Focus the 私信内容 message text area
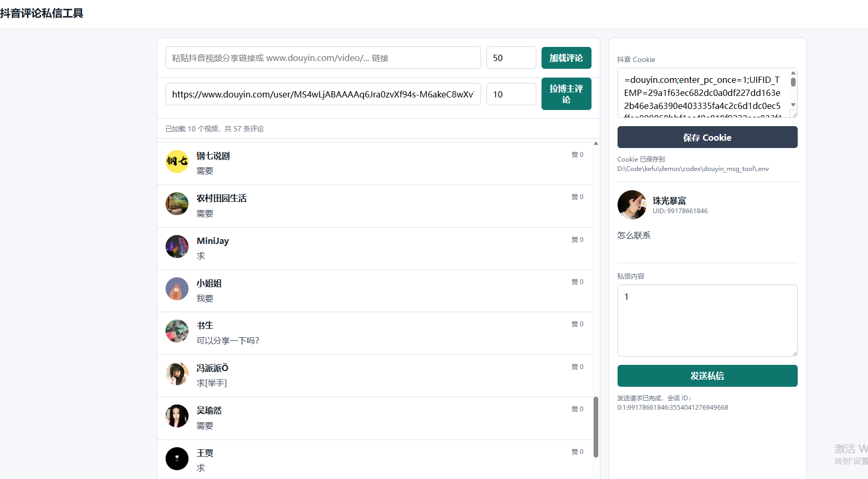The image size is (868, 479). tap(707, 321)
